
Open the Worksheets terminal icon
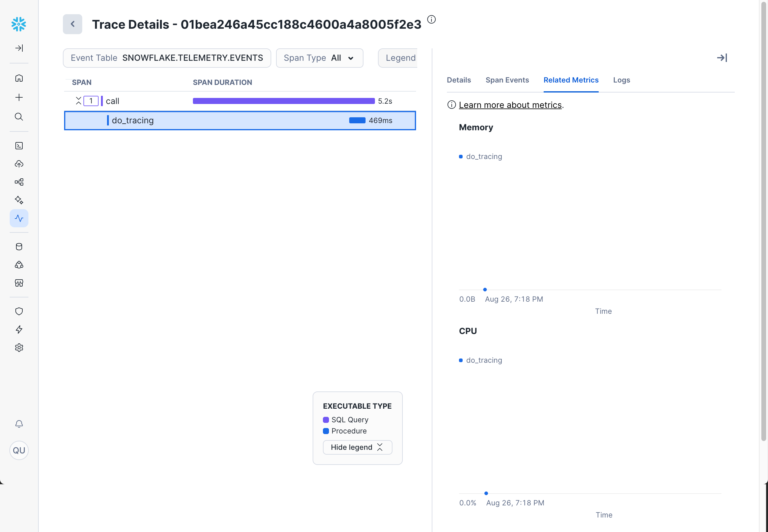[x=19, y=146]
